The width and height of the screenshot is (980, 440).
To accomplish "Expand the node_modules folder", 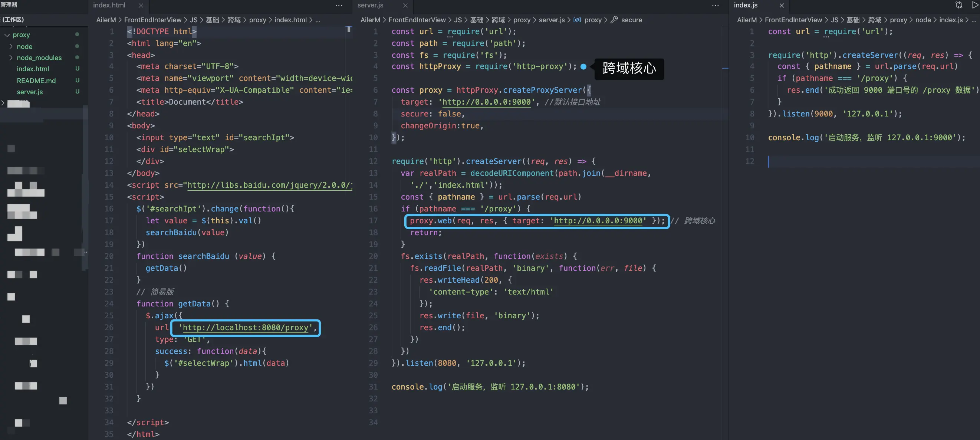I will point(11,58).
